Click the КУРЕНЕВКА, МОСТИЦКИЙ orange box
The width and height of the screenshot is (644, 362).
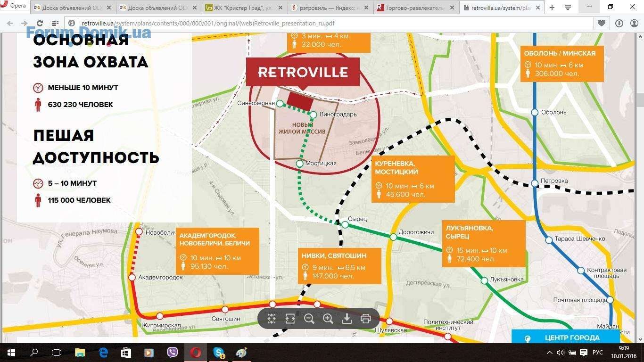pos(413,179)
